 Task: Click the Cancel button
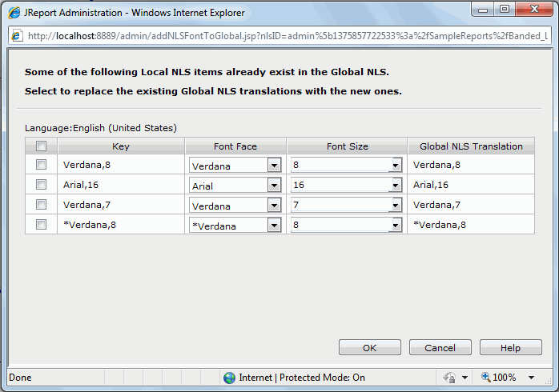(440, 347)
